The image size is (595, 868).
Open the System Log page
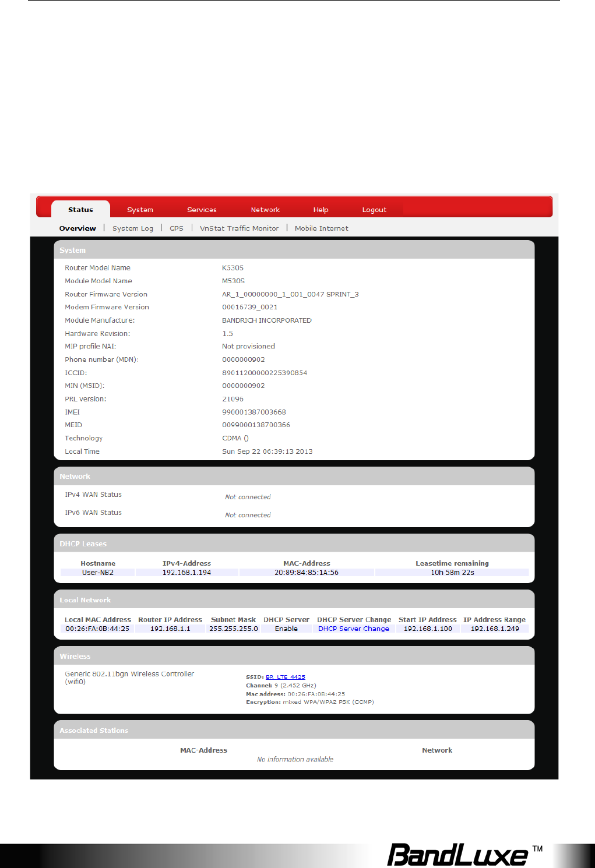(x=133, y=228)
